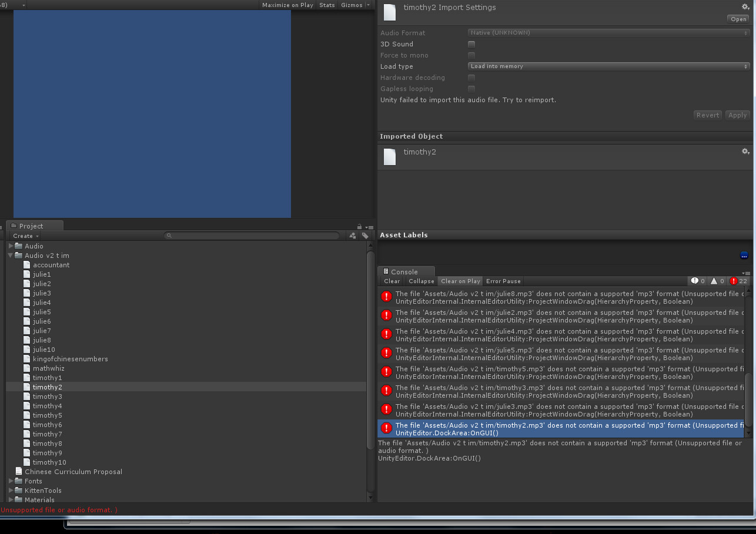Click the label tag icon in Project toolbar
Viewport: 756px width, 534px height.
point(364,236)
